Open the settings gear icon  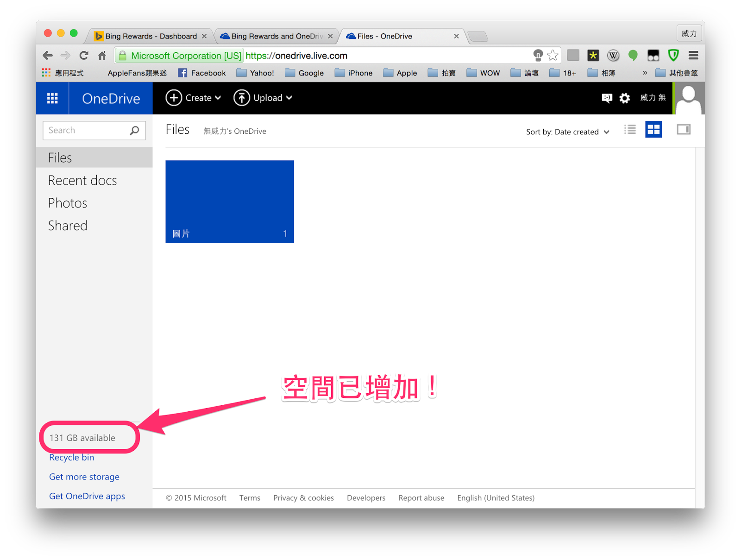(x=625, y=98)
